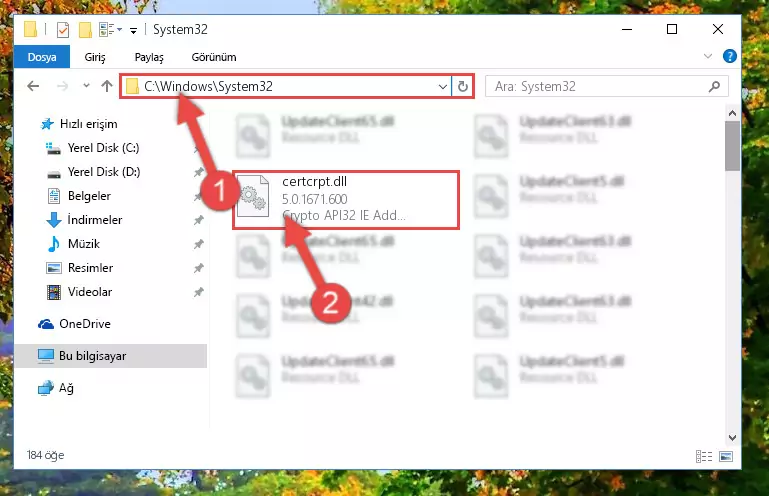The width and height of the screenshot is (769, 496).
Task: Open Yerel Disk (D:) in the sidebar
Action: click(92, 172)
